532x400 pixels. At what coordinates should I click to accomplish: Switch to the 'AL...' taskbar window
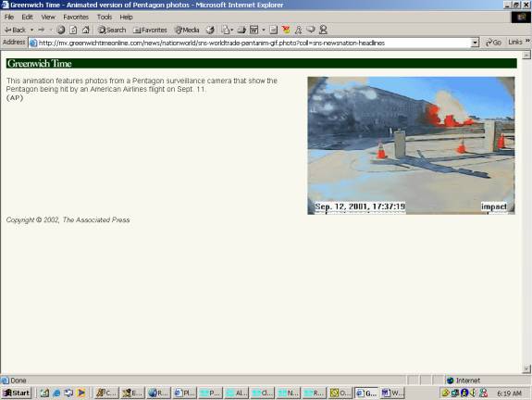(x=237, y=393)
